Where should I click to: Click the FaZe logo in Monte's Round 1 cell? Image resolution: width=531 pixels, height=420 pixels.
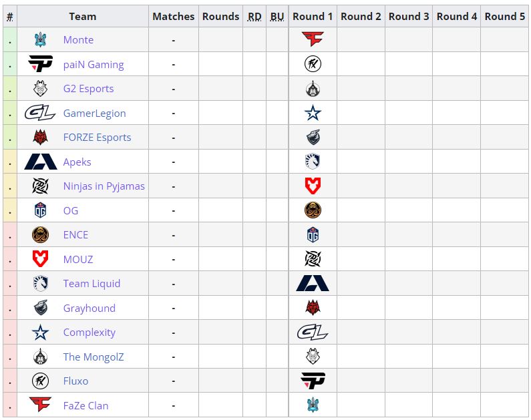click(x=312, y=40)
